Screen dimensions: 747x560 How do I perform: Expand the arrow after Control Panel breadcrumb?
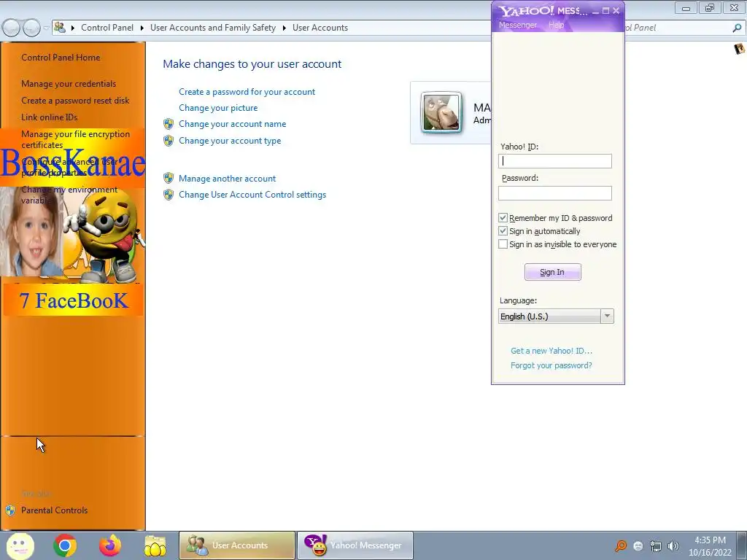tap(142, 28)
